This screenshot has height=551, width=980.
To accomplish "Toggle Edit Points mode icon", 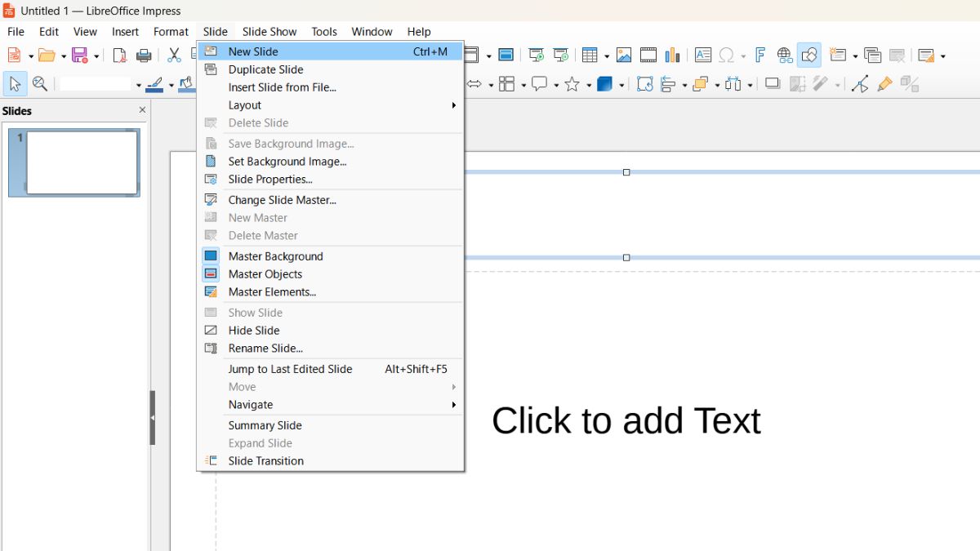I will tap(860, 84).
